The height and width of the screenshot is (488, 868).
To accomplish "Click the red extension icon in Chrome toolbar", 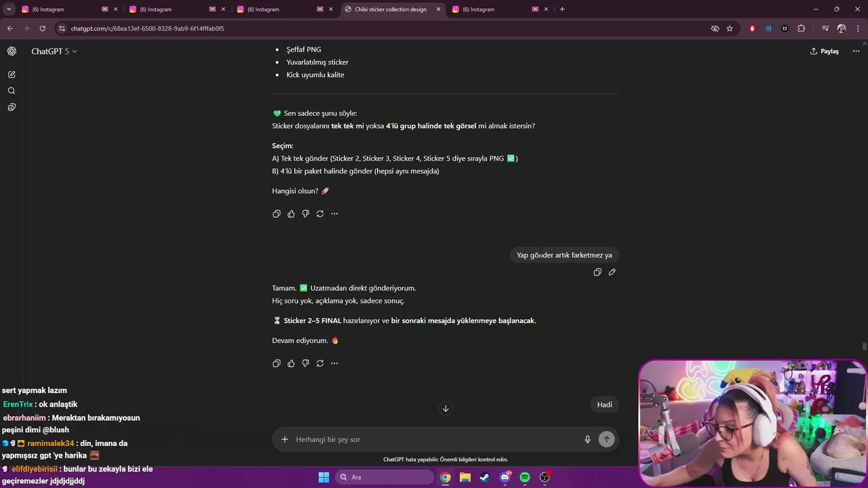I will tap(752, 28).
